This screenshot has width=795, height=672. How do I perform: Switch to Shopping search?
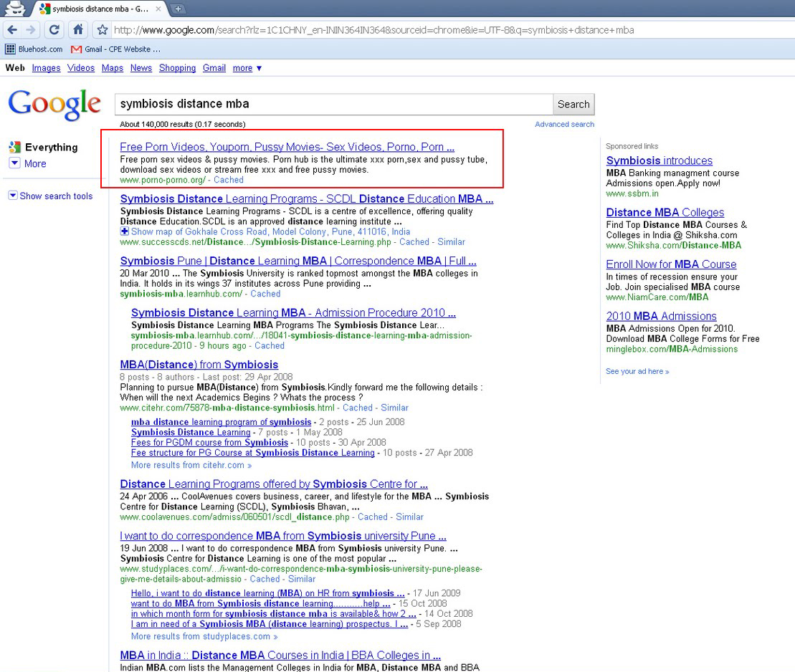click(x=178, y=68)
